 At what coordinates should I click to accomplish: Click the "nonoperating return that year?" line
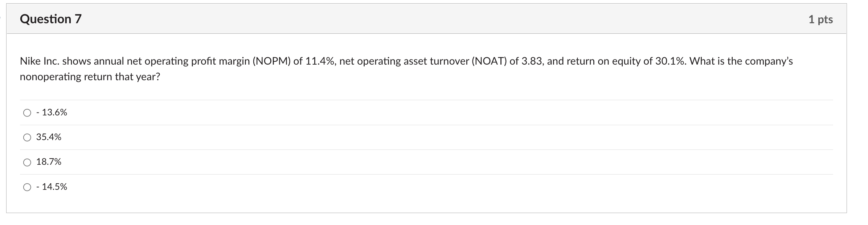(90, 77)
